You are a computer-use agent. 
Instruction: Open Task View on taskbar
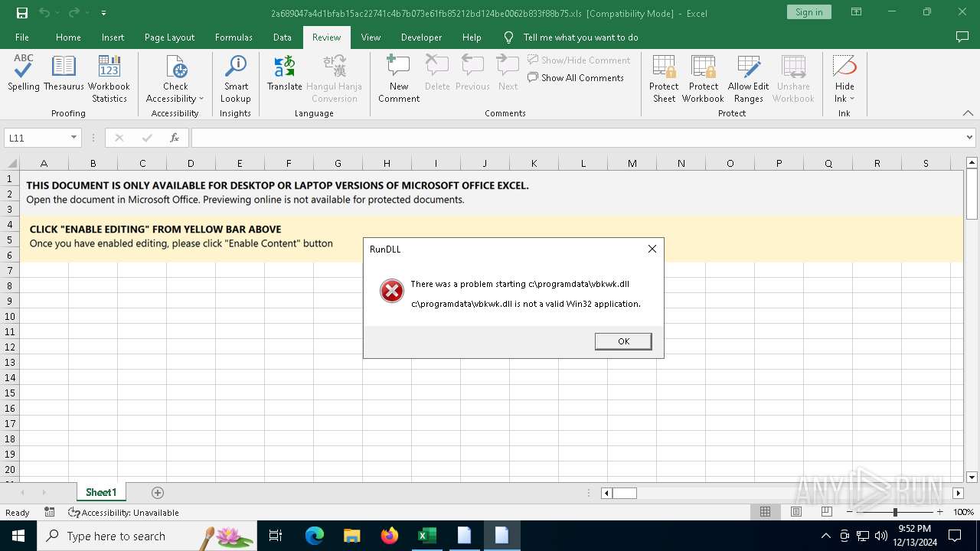point(276,536)
